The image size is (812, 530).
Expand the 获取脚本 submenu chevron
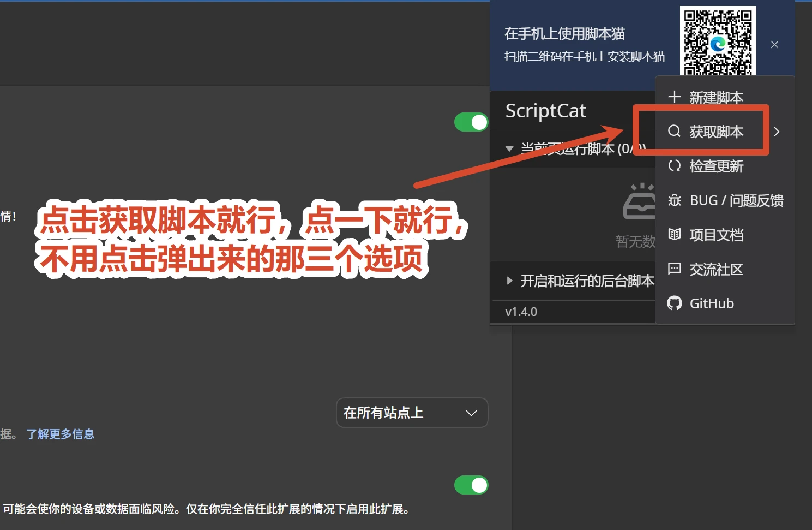[777, 132]
